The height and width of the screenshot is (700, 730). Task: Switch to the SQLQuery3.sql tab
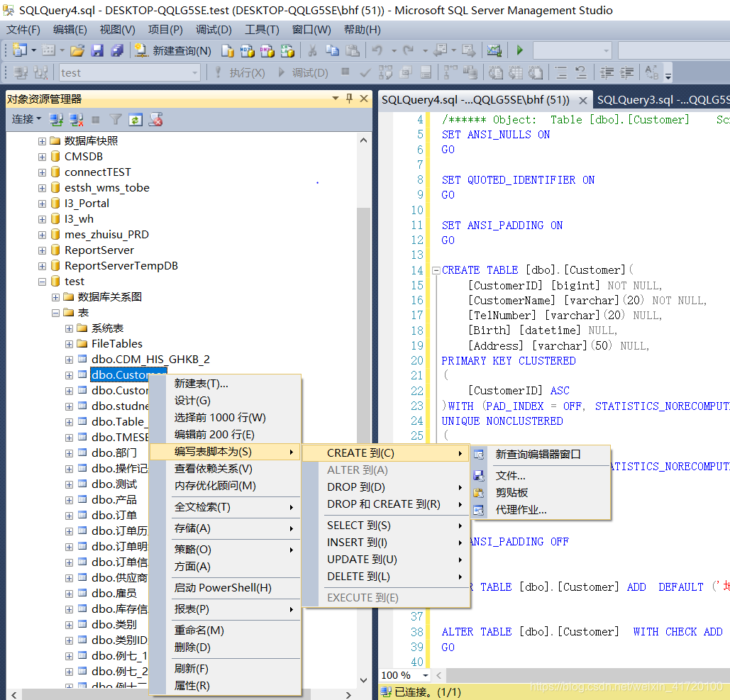click(662, 100)
